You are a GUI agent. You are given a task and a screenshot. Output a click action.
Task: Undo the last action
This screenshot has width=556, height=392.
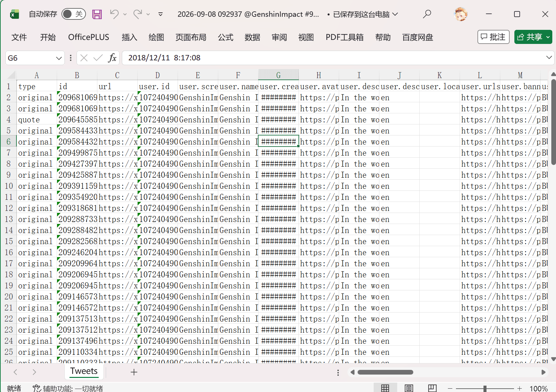click(114, 14)
